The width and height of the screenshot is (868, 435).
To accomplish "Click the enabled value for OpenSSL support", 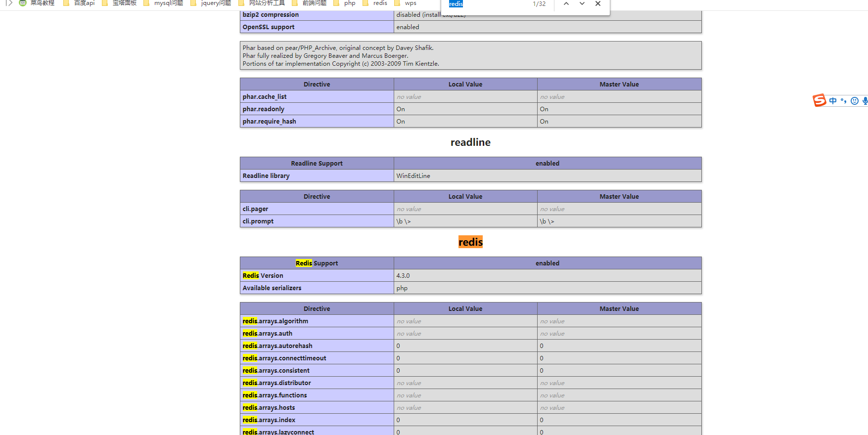I will (x=408, y=27).
